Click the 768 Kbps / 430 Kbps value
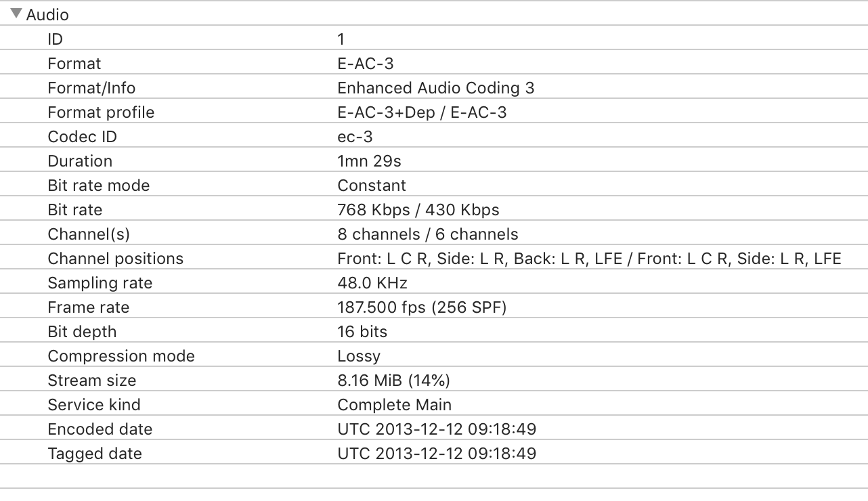This screenshot has height=501, width=868. (418, 210)
